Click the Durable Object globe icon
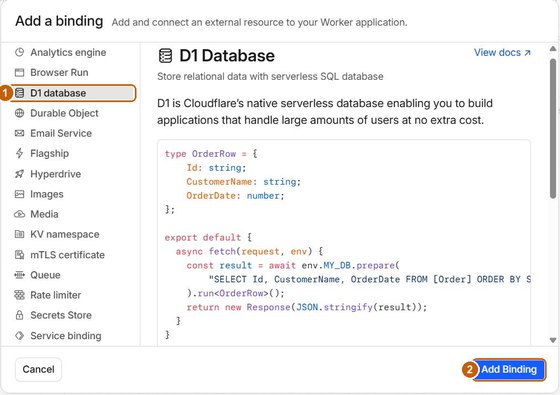This screenshot has height=395, width=560. click(x=19, y=113)
